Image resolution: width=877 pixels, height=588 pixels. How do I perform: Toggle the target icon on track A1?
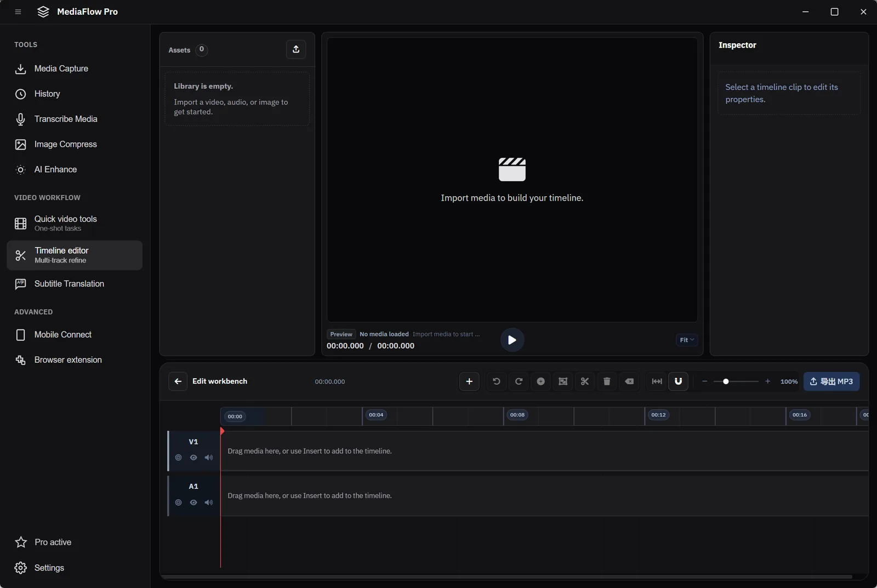click(178, 503)
